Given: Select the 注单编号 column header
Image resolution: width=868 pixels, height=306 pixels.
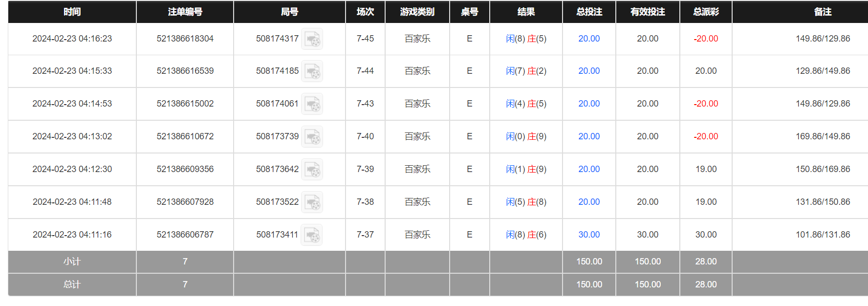Looking at the screenshot, I should click(x=185, y=12).
